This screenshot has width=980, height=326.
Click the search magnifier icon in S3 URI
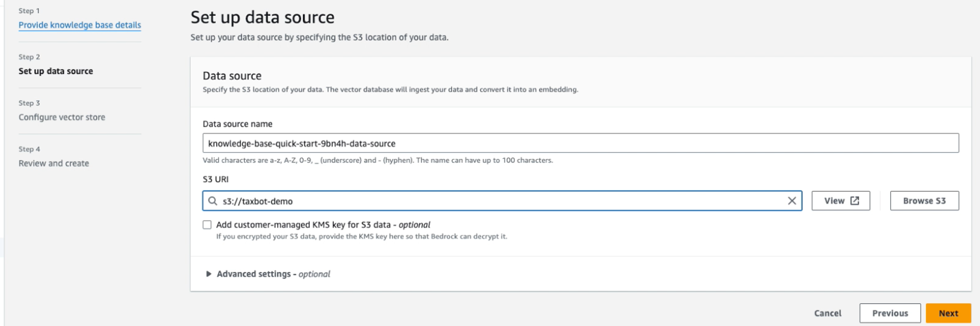click(x=213, y=201)
